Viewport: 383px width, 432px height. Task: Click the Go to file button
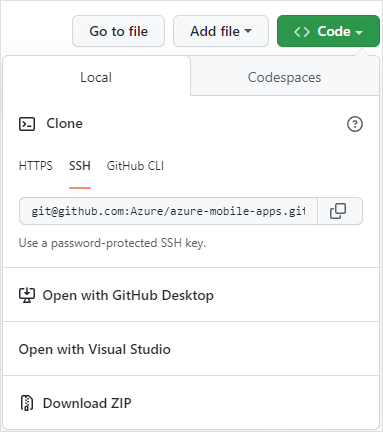(118, 31)
